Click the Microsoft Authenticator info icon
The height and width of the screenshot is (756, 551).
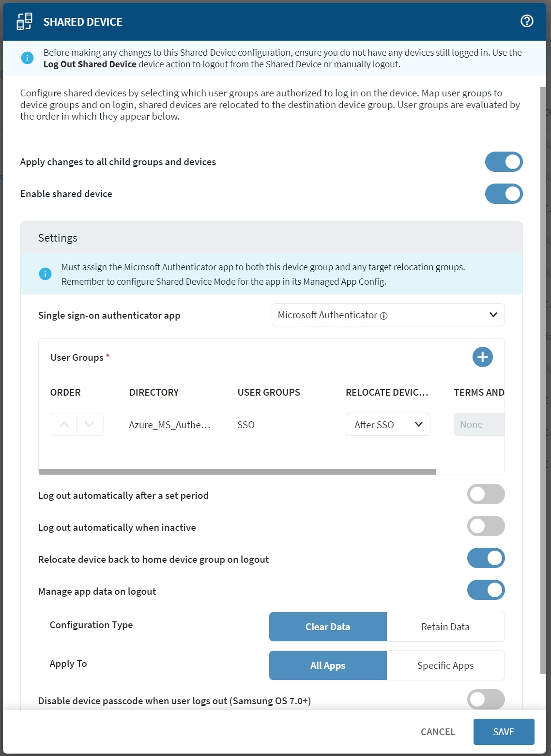(x=384, y=316)
